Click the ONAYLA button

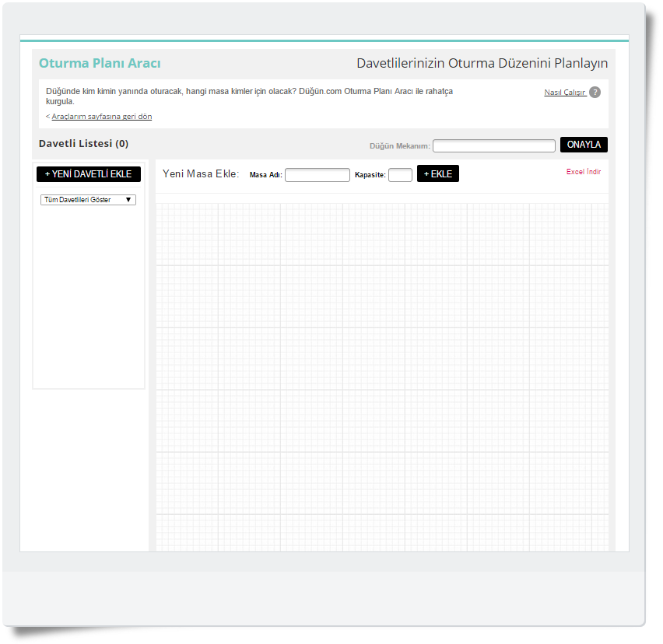584,145
